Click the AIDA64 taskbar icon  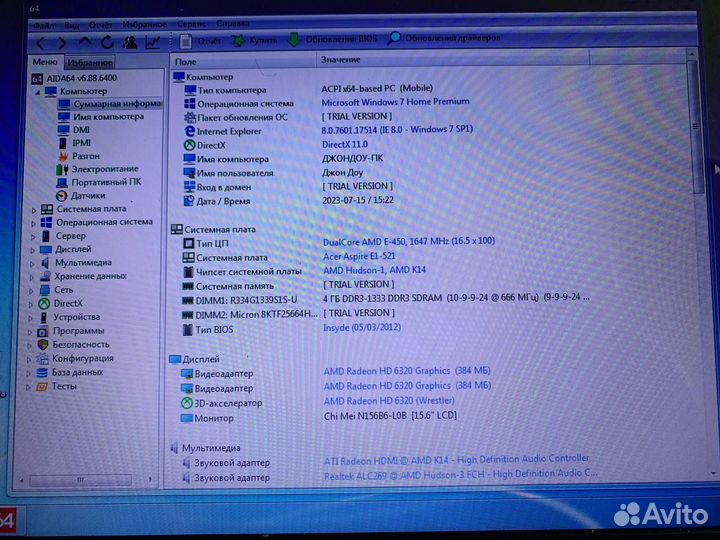coord(8,521)
